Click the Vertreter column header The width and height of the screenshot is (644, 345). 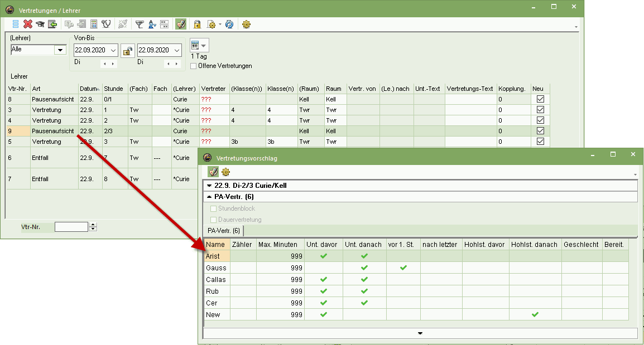(x=213, y=89)
